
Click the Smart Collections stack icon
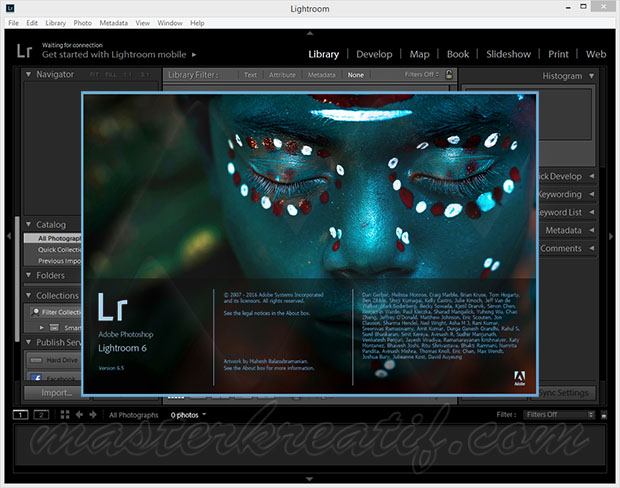click(54, 327)
